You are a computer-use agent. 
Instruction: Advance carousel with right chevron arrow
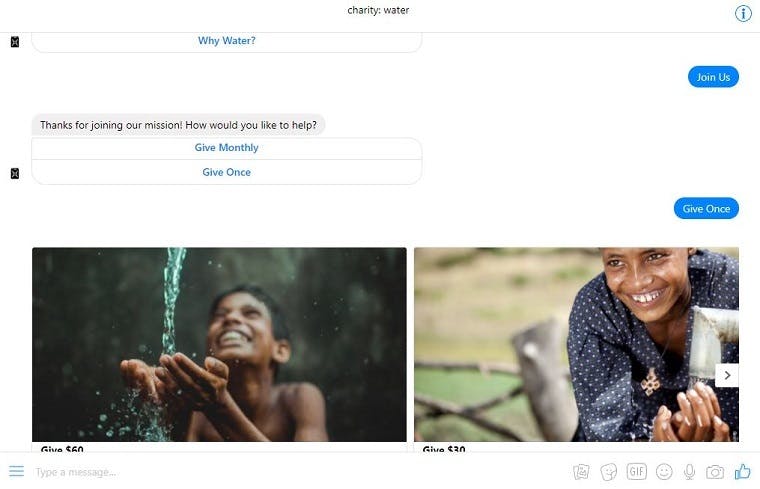pyautogui.click(x=727, y=375)
